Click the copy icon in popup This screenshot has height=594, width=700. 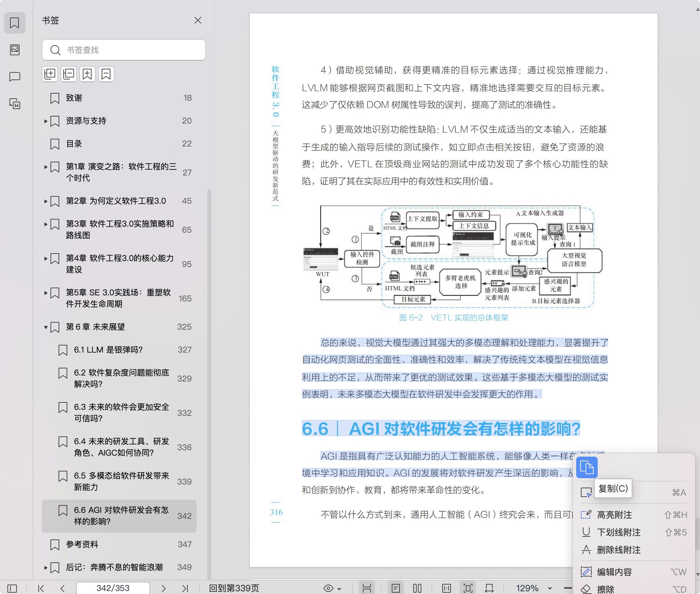point(587,468)
